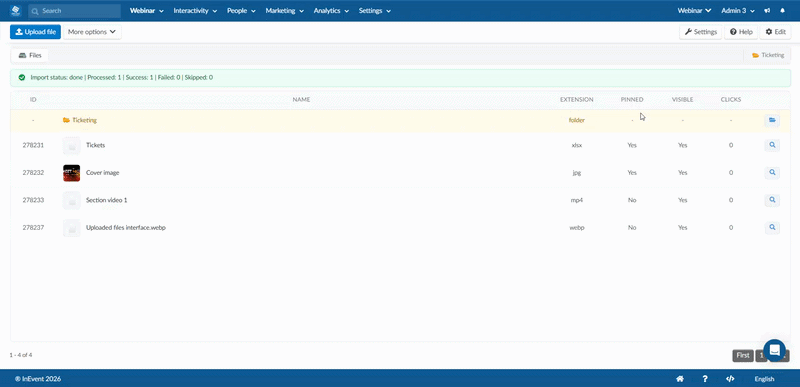The height and width of the screenshot is (387, 800).
Task: Open the Settings menu in navigation bar
Action: coord(375,11)
